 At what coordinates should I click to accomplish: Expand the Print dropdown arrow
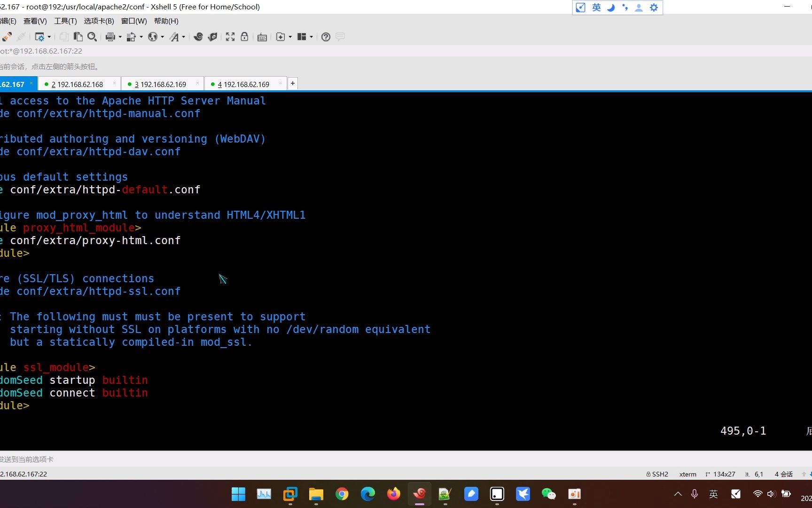(x=120, y=37)
